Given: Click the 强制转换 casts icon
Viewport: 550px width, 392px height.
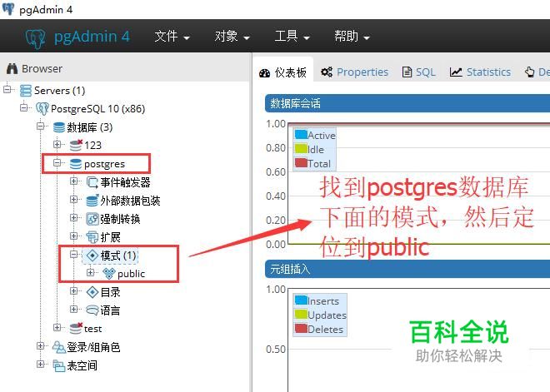Looking at the screenshot, I should [92, 219].
